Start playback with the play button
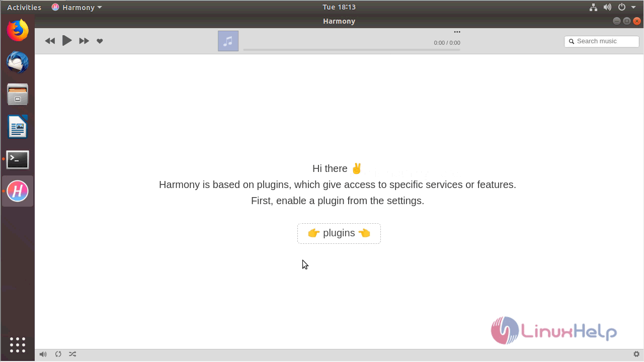 67,41
